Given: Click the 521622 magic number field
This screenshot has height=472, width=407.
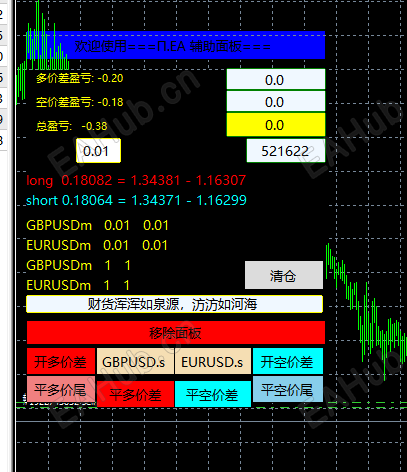Looking at the screenshot, I should tap(286, 151).
